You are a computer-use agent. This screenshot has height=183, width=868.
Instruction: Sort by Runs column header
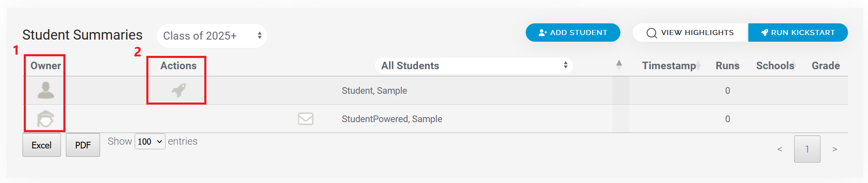[x=728, y=65]
